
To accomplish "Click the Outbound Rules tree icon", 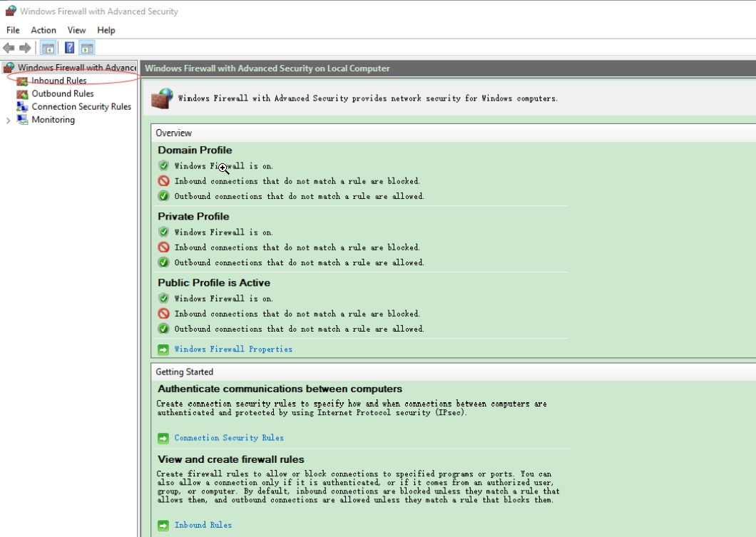I will pyautogui.click(x=22, y=93).
